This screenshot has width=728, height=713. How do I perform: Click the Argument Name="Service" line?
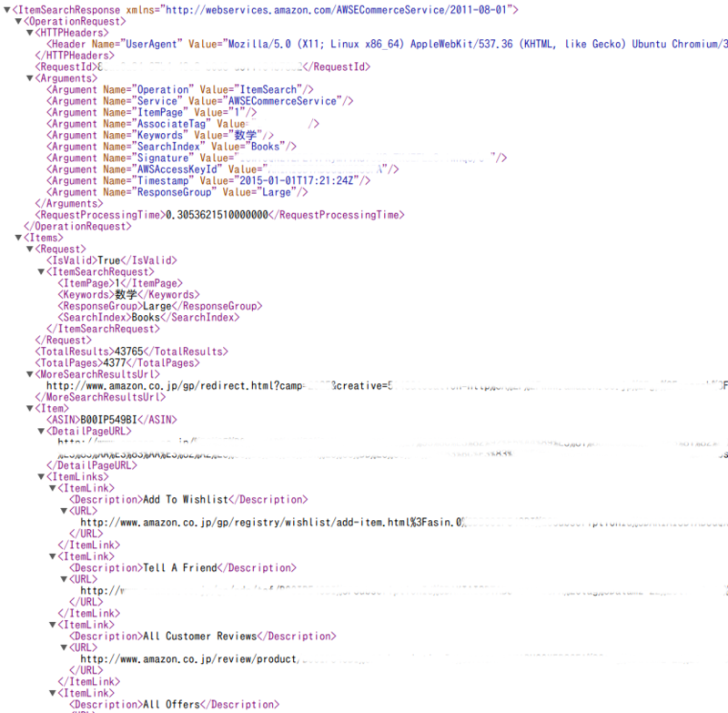point(200,101)
